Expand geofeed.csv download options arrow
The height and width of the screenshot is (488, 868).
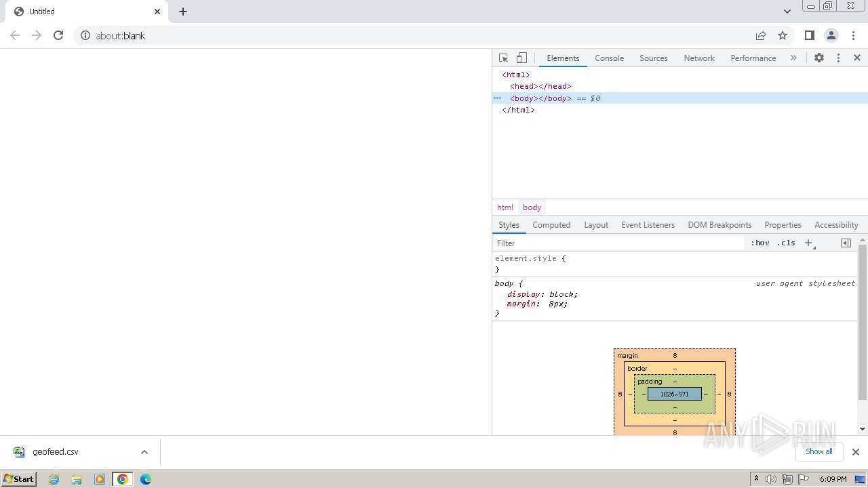144,452
